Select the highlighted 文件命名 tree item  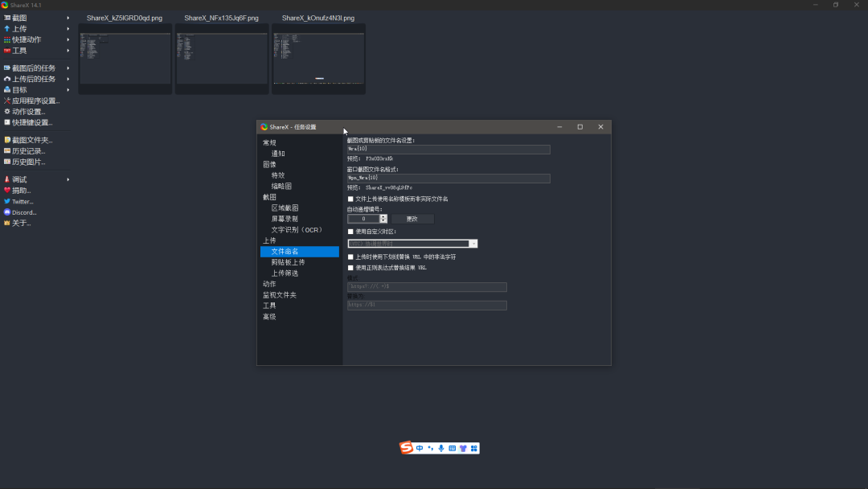(300, 252)
